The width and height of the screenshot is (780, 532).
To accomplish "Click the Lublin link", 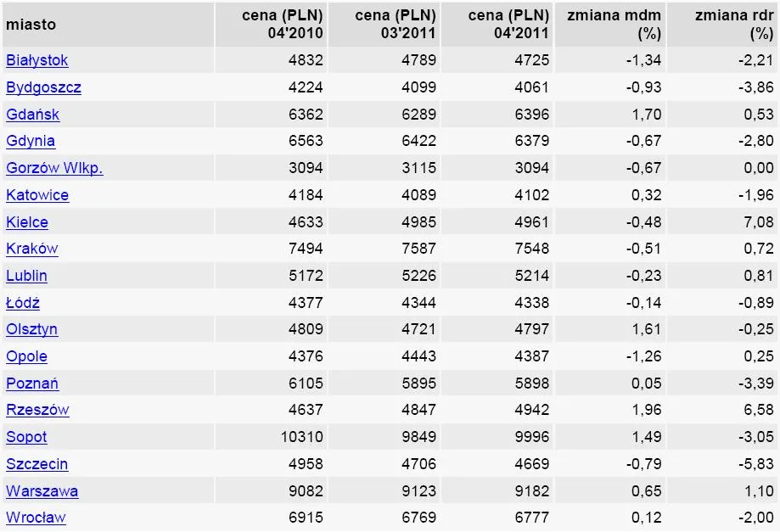I will coord(26,276).
